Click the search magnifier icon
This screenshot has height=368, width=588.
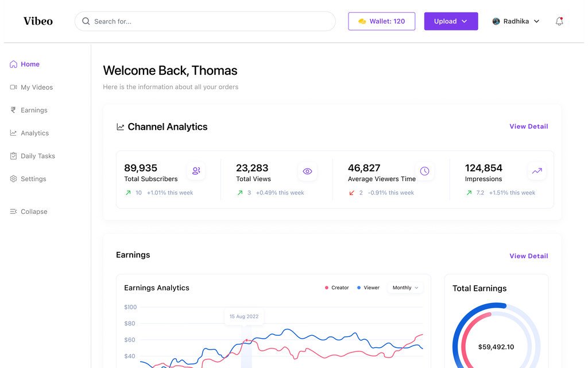click(86, 21)
